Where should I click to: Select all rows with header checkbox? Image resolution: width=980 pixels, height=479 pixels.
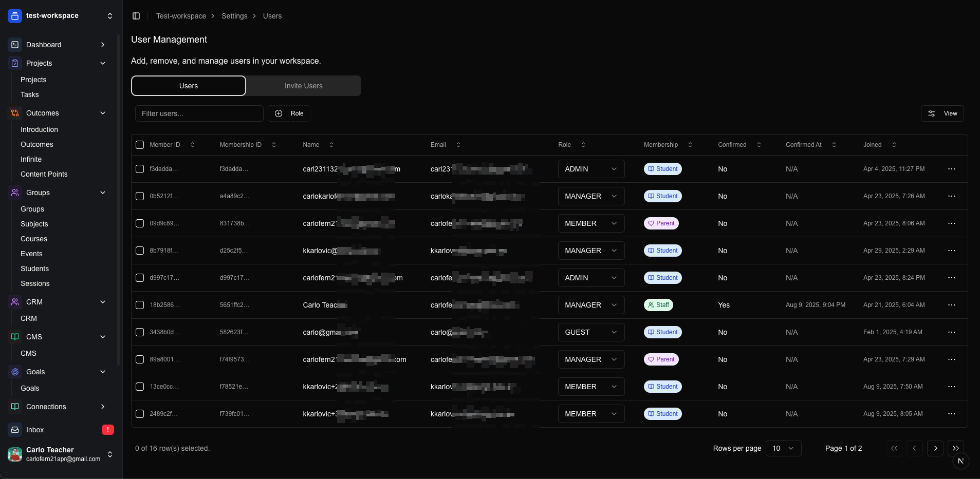pyautogui.click(x=140, y=145)
